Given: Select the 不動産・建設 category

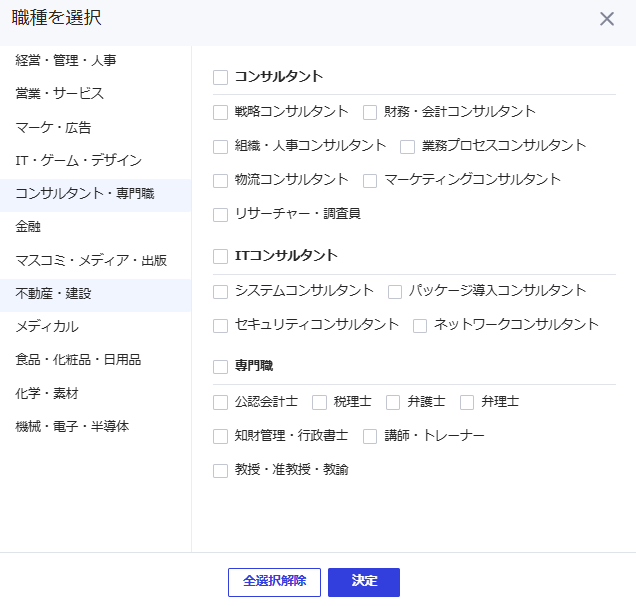Looking at the screenshot, I should 95,294.
